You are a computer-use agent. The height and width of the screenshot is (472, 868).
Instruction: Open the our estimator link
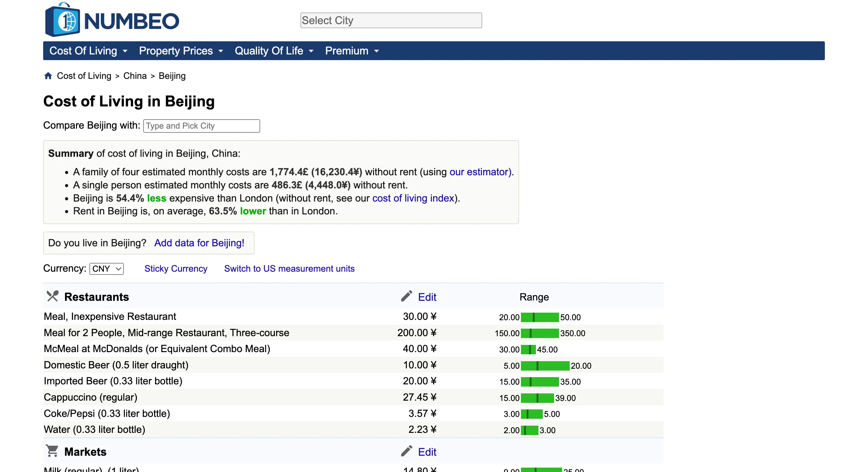point(480,172)
